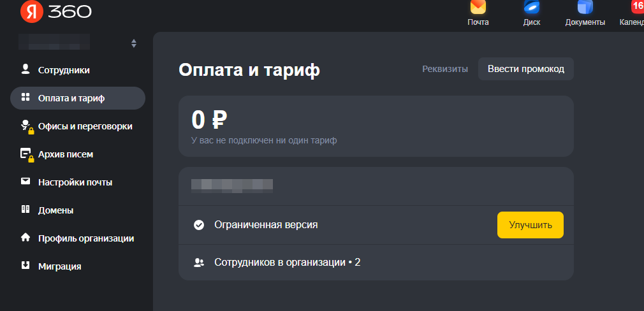Click the Сотрудников в организации row

click(376, 263)
